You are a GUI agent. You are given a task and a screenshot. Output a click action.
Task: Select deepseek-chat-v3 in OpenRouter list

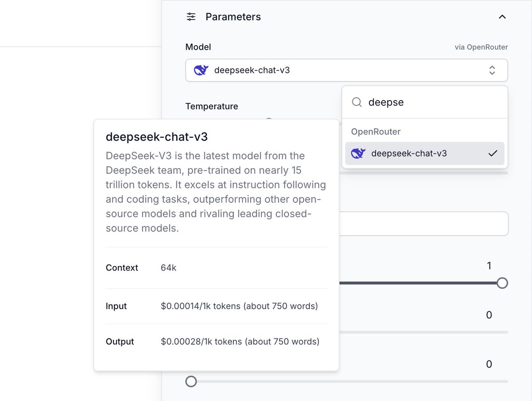[x=425, y=153]
